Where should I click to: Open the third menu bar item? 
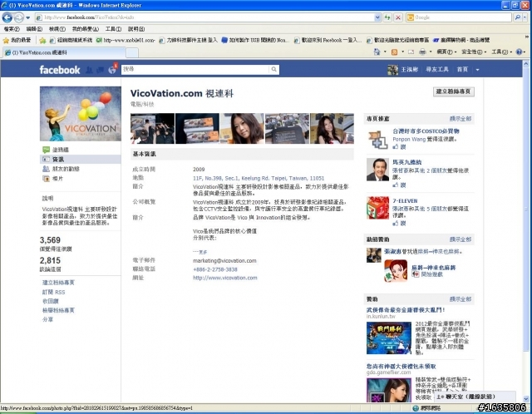pos(57,29)
